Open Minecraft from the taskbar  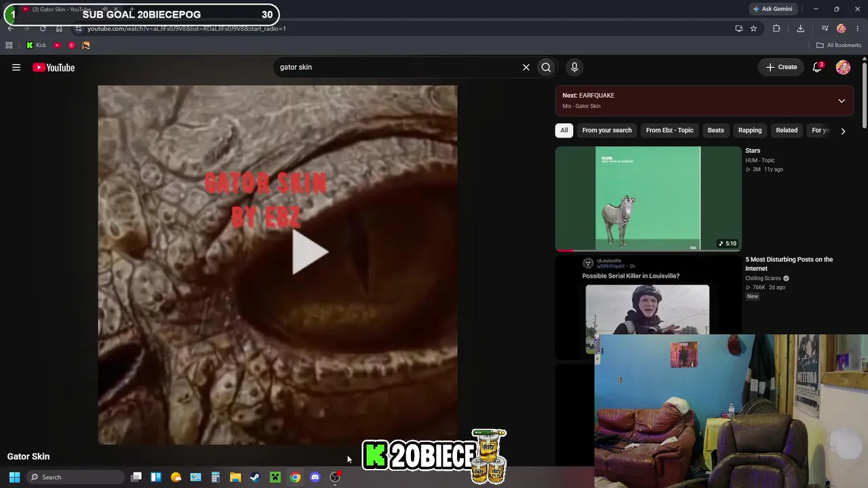275,477
